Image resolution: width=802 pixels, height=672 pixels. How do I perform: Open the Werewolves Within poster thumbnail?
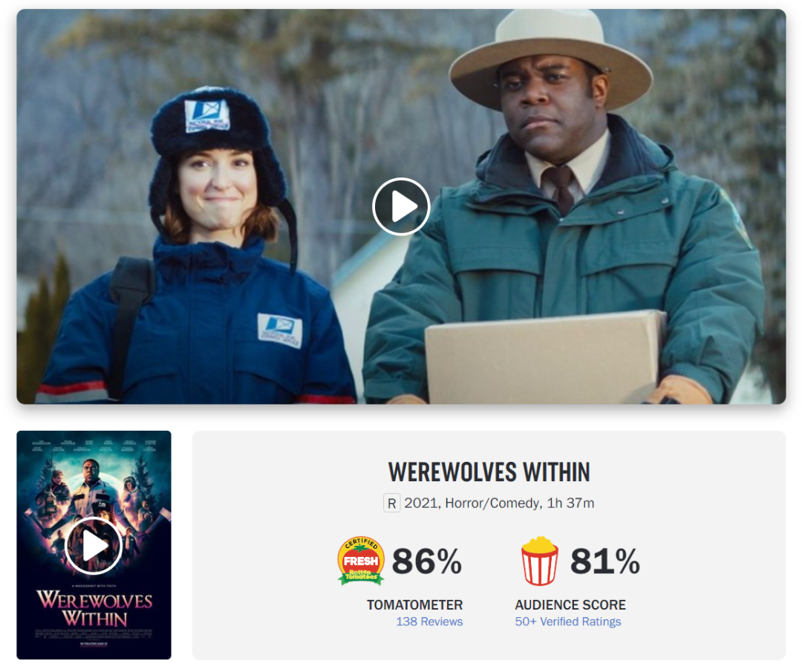94,545
